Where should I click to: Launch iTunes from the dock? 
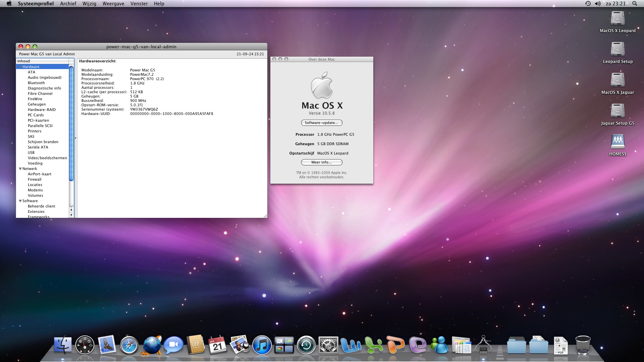262,345
